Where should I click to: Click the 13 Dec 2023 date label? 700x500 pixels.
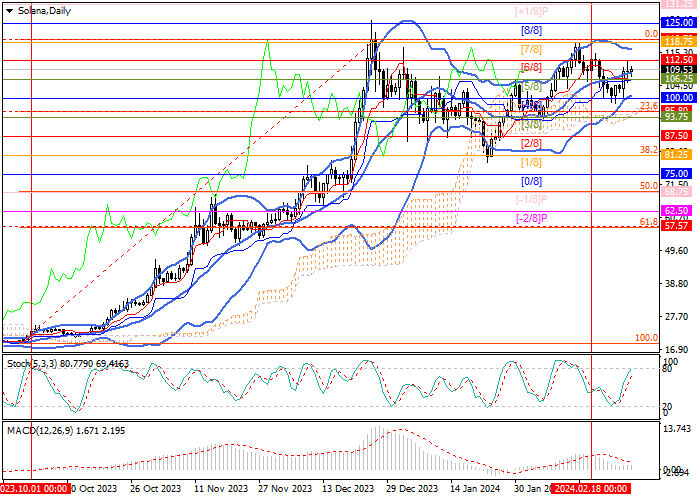click(x=349, y=489)
